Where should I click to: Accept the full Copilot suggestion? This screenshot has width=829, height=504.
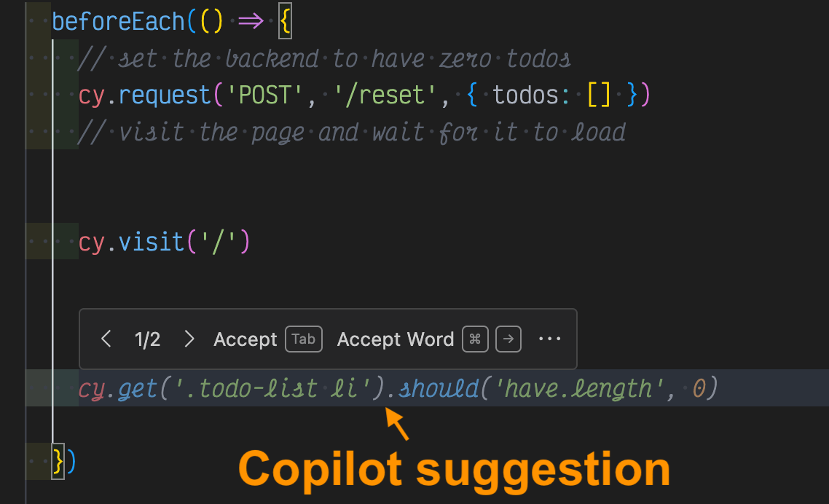click(x=245, y=339)
